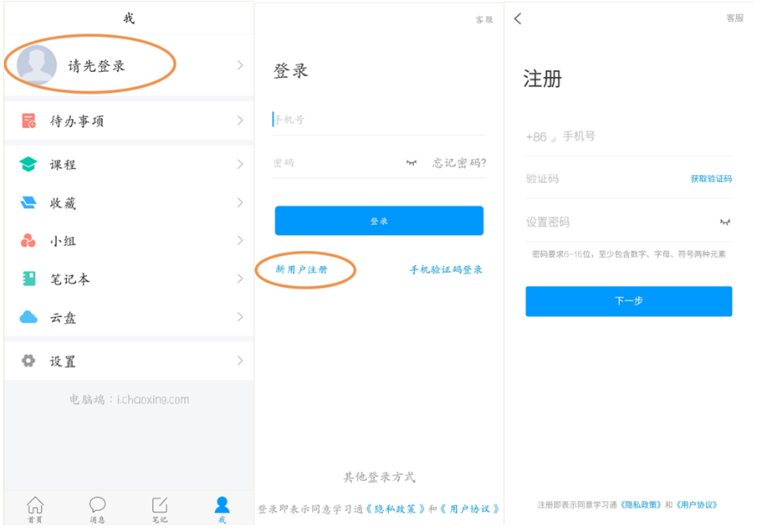This screenshot has width=767, height=532.
Task: Open the 小组 groups icon
Action: coord(28,241)
